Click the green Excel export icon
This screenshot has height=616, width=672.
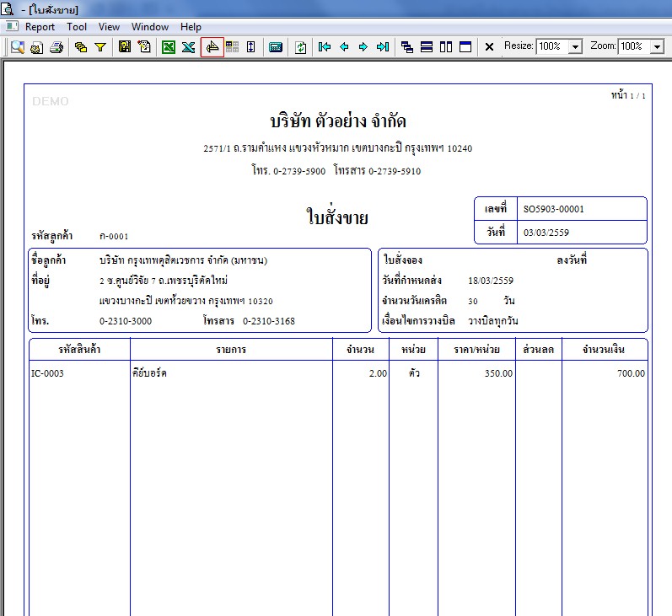click(169, 47)
